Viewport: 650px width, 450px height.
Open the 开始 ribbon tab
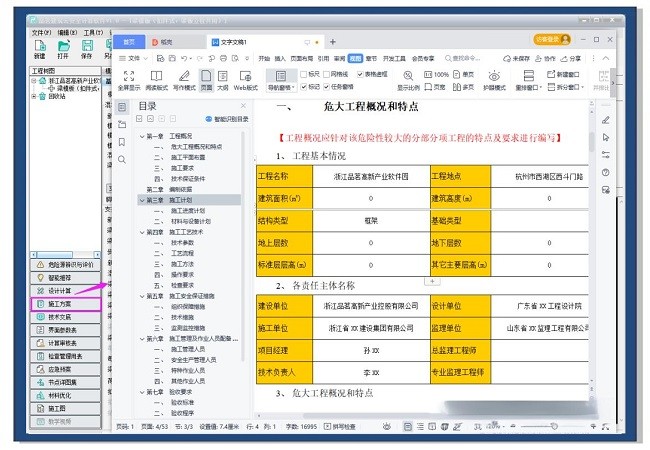(264, 58)
